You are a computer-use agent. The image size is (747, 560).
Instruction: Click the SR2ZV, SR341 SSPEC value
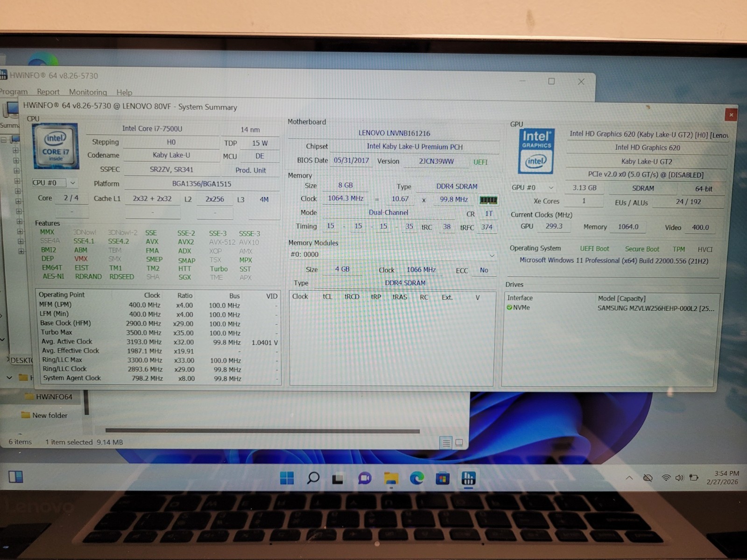point(171,170)
